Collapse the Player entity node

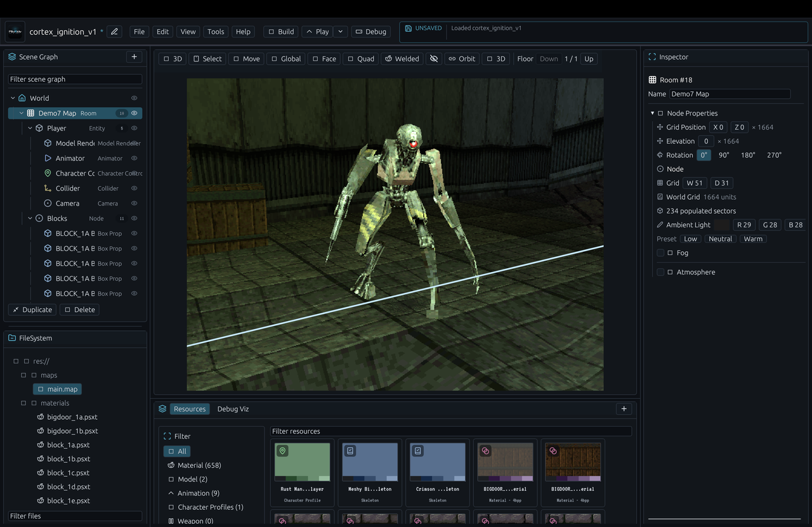pos(30,128)
